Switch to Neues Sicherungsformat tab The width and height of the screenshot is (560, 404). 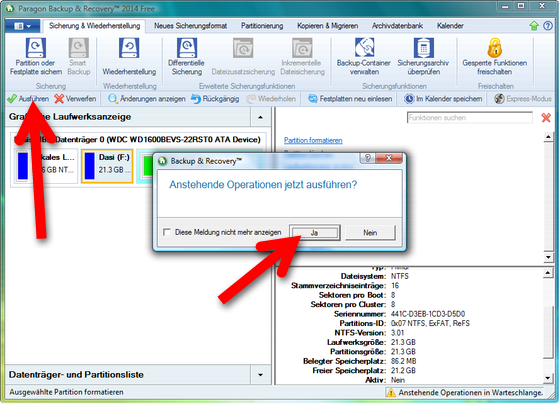click(190, 26)
